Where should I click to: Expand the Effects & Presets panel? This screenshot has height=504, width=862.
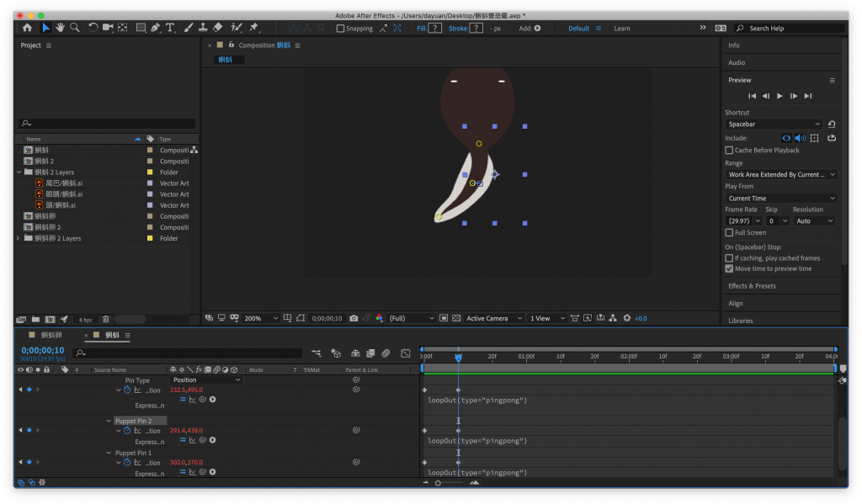(752, 286)
